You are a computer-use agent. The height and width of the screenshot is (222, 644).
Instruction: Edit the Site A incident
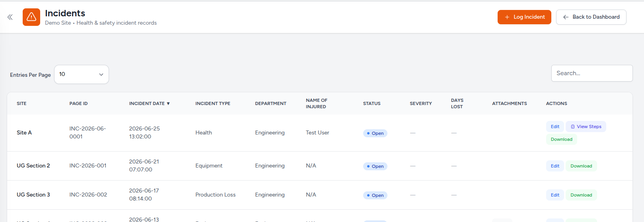pyautogui.click(x=555, y=127)
